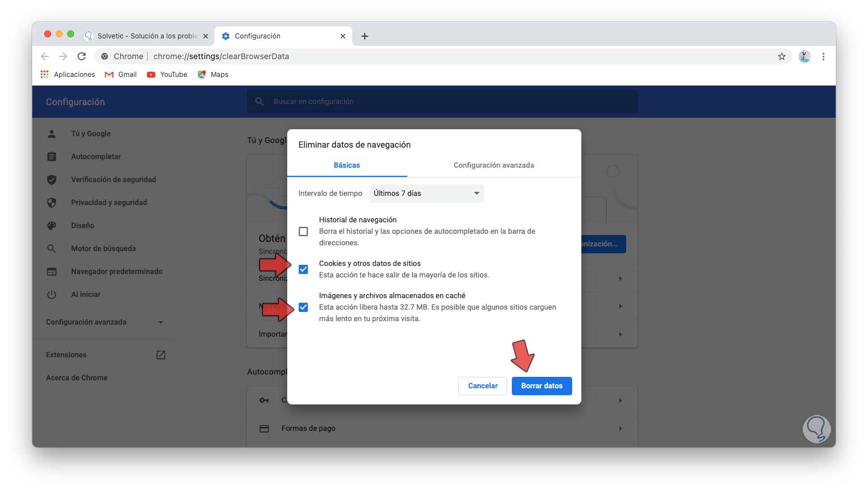Select the Diseño palette icon

click(52, 225)
